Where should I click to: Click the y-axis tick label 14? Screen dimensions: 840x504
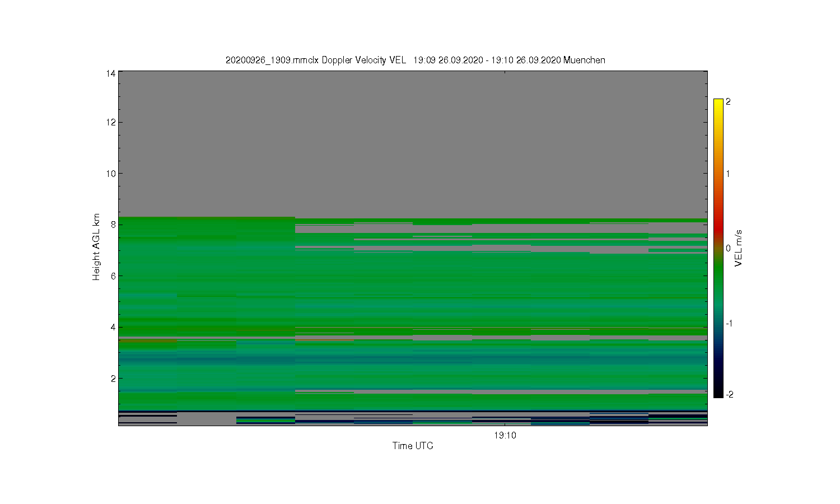point(111,73)
